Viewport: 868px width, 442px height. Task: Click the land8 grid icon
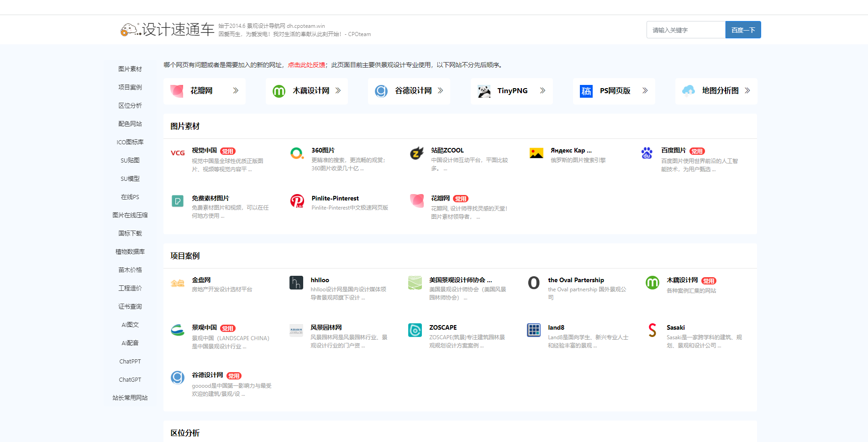coord(534,330)
